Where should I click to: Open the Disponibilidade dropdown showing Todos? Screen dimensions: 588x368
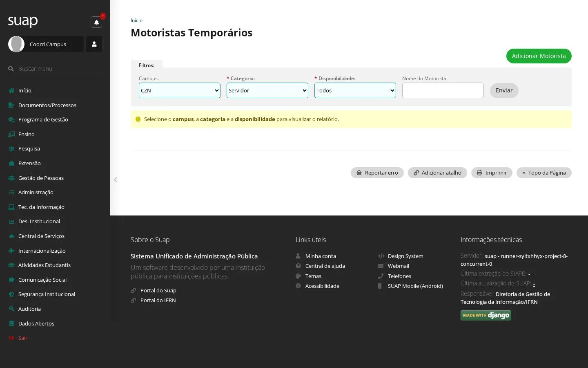pyautogui.click(x=355, y=90)
